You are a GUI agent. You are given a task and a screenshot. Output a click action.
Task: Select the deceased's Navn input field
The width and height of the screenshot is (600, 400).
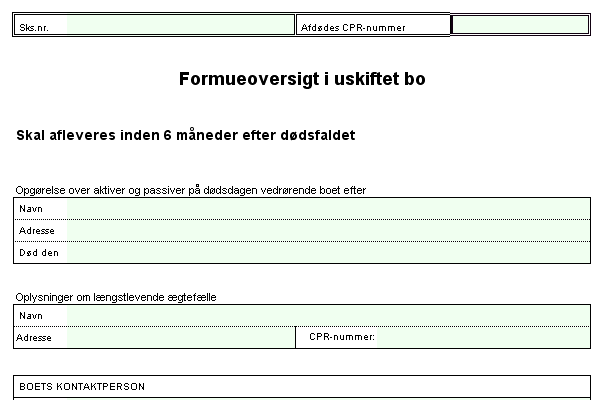coord(328,209)
